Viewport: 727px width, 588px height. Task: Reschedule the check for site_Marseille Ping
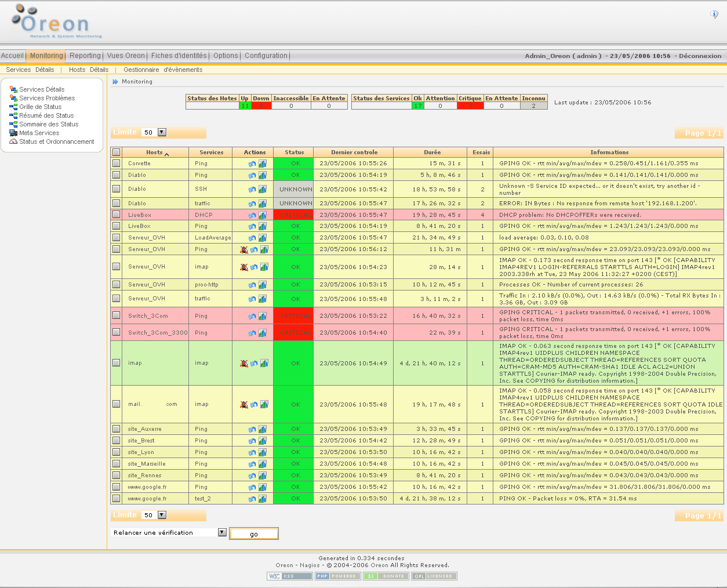(252, 464)
